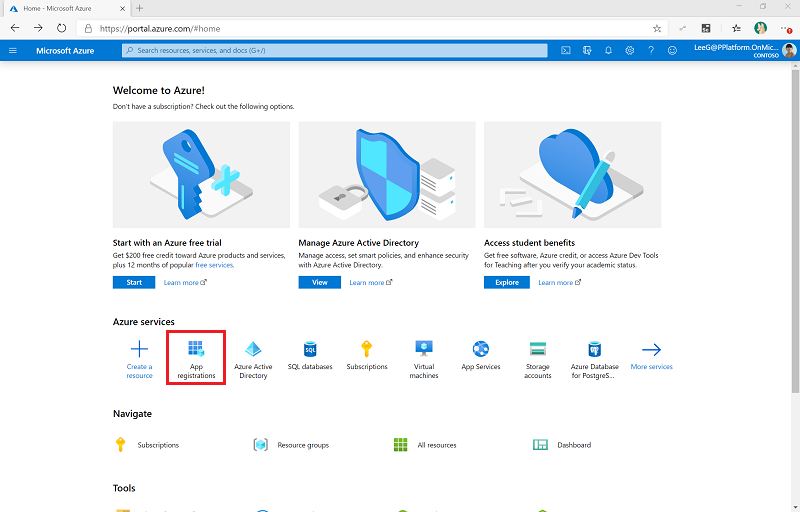This screenshot has width=800, height=512.
Task: Open portal settings gear
Action: [x=630, y=50]
